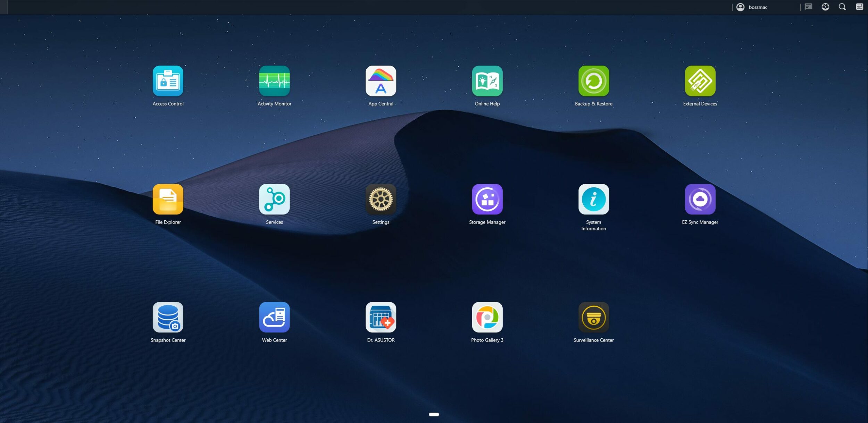Click the dashboard gauge icon in taskbar
Screen dimensions: 868x423
pos(825,7)
